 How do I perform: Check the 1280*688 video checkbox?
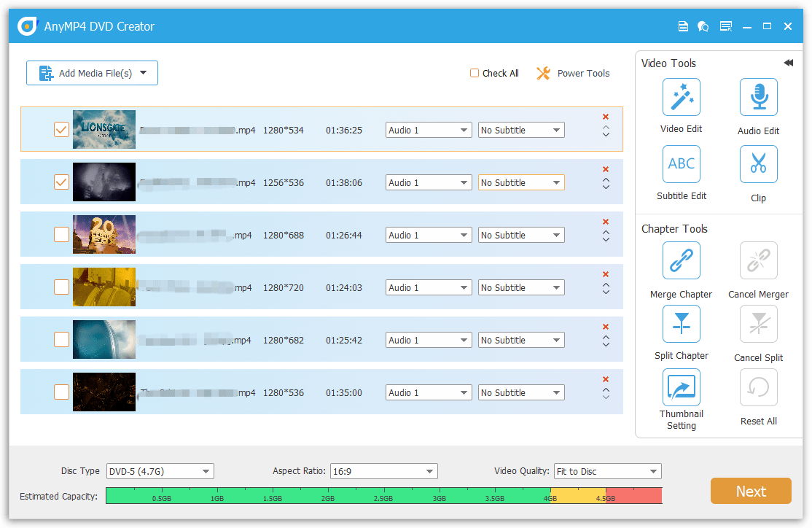pos(61,235)
